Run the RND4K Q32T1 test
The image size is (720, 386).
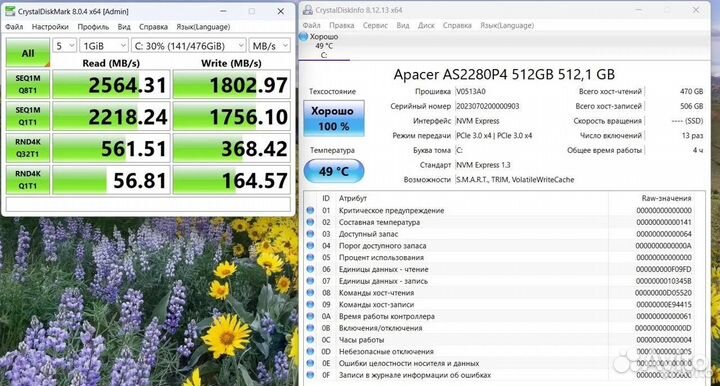pyautogui.click(x=28, y=148)
